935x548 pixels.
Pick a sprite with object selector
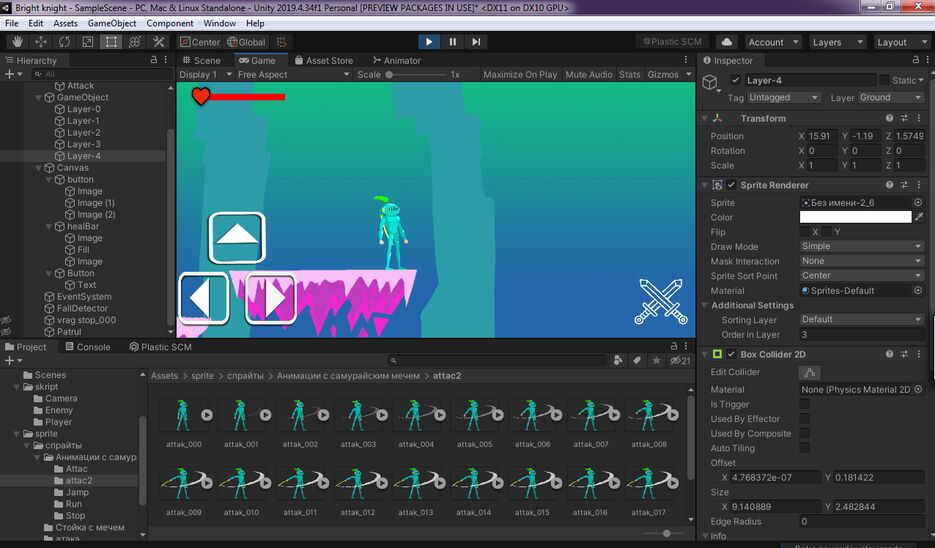918,203
